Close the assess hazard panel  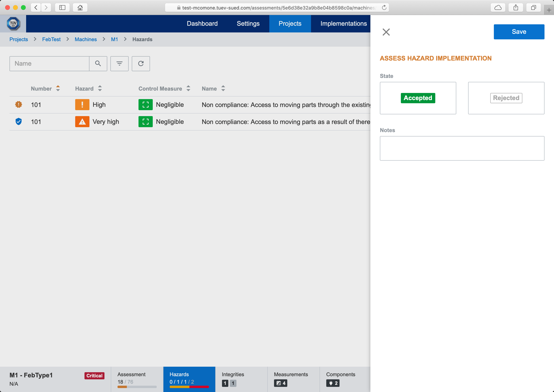point(386,32)
